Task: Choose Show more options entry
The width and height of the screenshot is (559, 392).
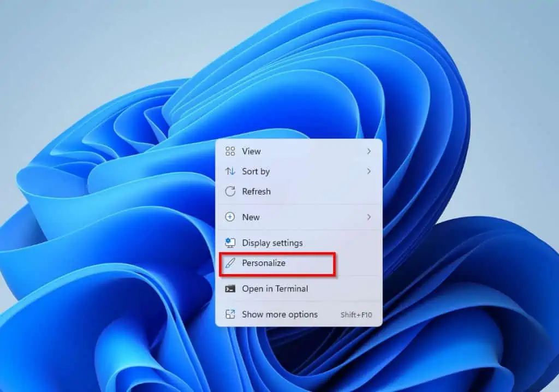Action: tap(279, 314)
